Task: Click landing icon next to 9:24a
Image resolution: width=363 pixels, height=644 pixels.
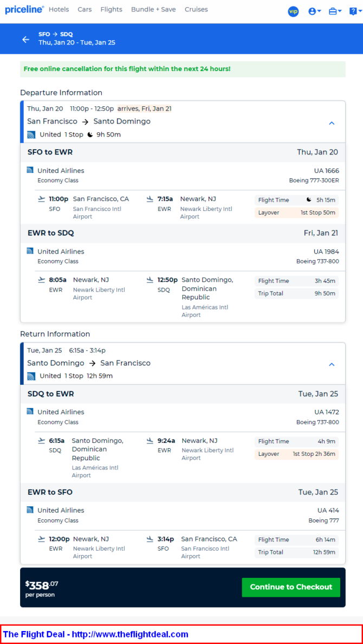Action: click(x=150, y=440)
